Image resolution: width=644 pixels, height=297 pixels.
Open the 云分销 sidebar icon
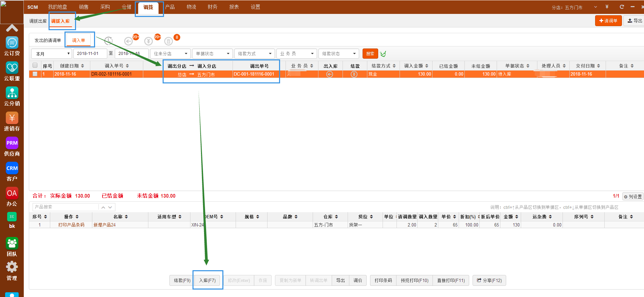coord(12,93)
